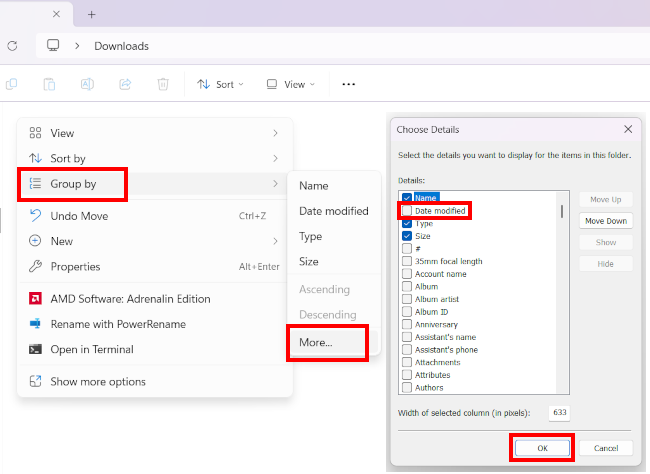The height and width of the screenshot is (474, 650).
Task: Uncheck the Size detail checkbox
Action: pos(407,236)
